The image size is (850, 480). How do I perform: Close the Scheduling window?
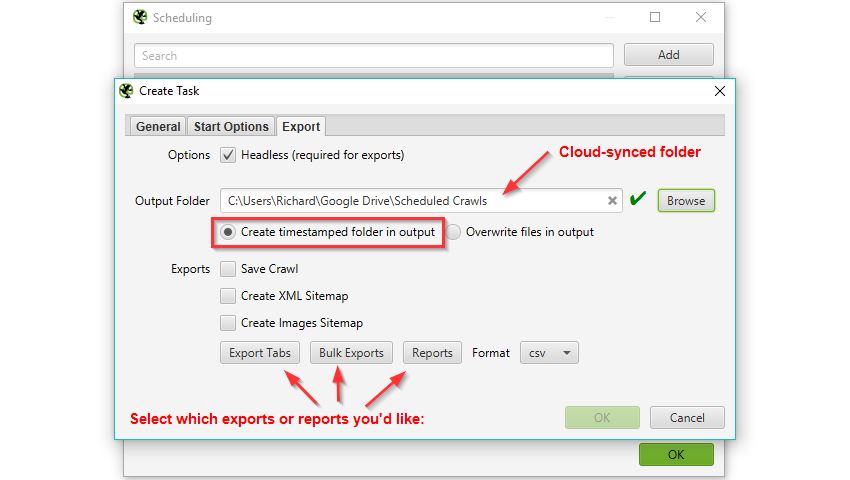point(701,18)
